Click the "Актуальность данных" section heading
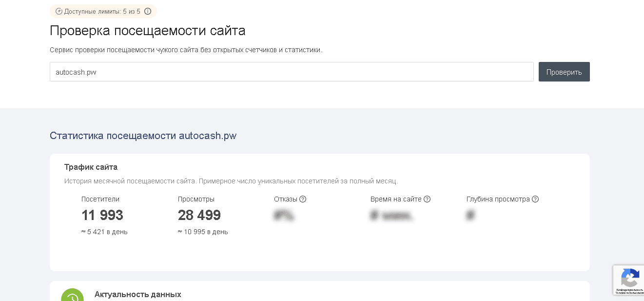Screen dimensions: 644x301 (138, 295)
